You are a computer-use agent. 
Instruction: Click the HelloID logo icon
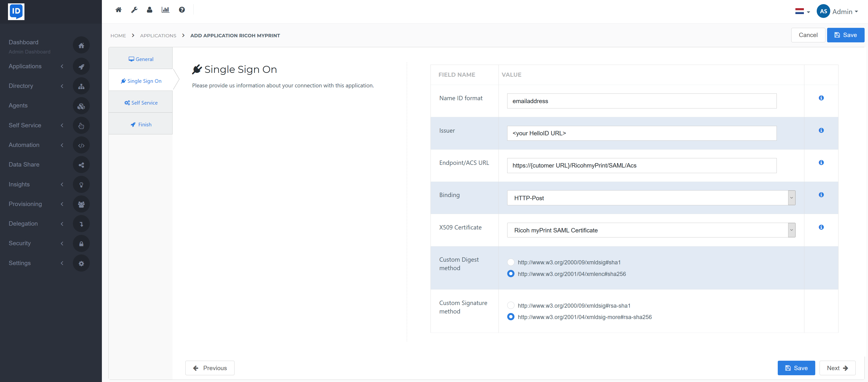click(x=16, y=12)
